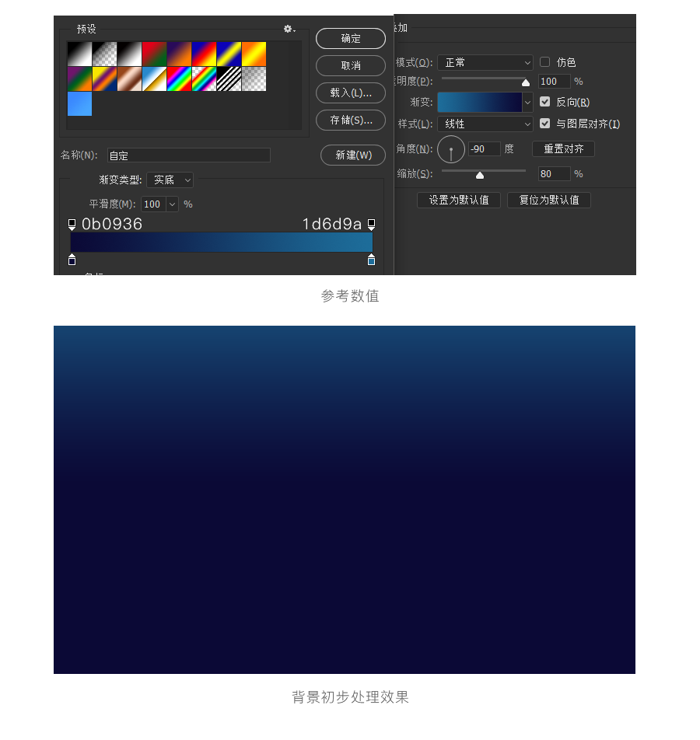Select the copper gradient preset
Screen dimensions: 700x740
pos(129,79)
